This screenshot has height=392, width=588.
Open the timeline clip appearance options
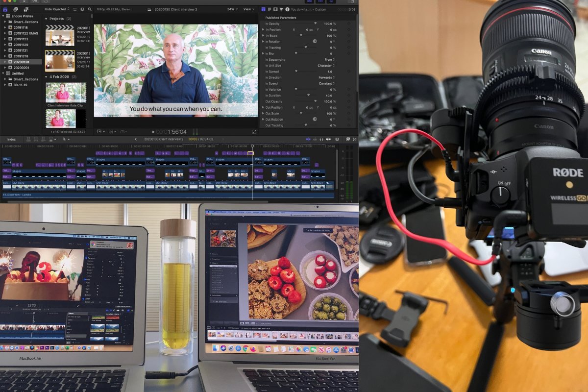point(336,139)
